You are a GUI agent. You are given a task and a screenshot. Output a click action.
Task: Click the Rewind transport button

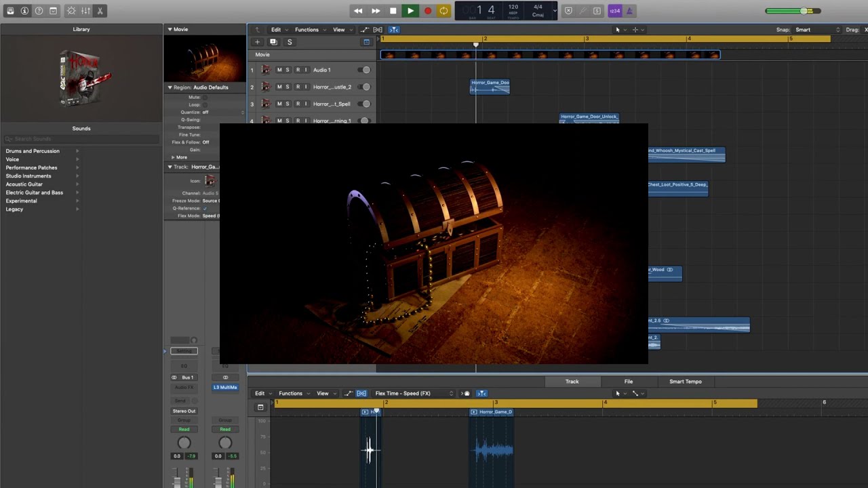tap(358, 11)
